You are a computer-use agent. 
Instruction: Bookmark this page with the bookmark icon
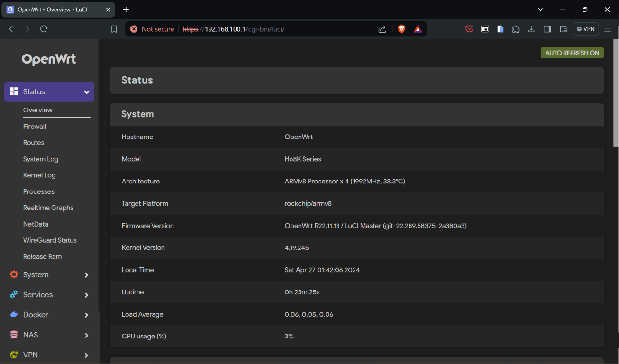pos(114,29)
